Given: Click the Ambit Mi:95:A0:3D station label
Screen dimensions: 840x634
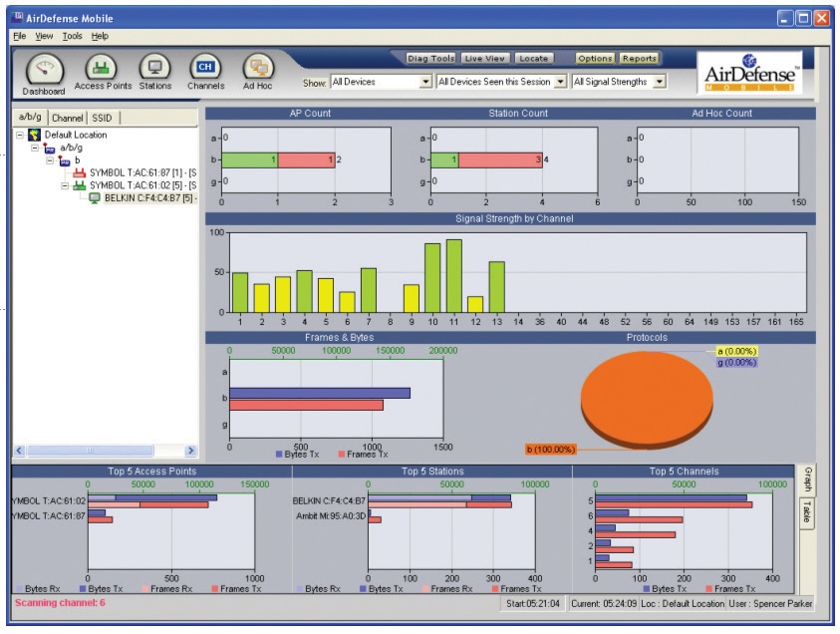Looking at the screenshot, I should pyautogui.click(x=331, y=516).
